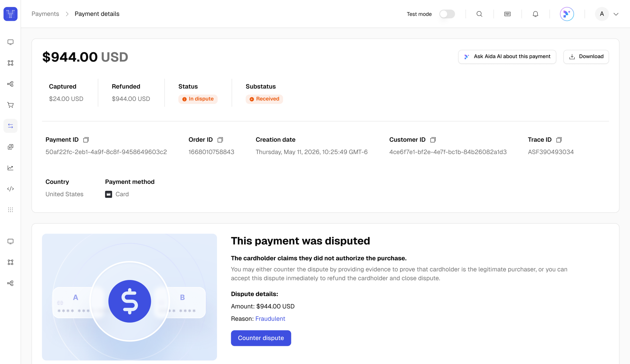Image resolution: width=630 pixels, height=364 pixels.
Task: Open the developer code sidebar icon
Action: pos(10,189)
